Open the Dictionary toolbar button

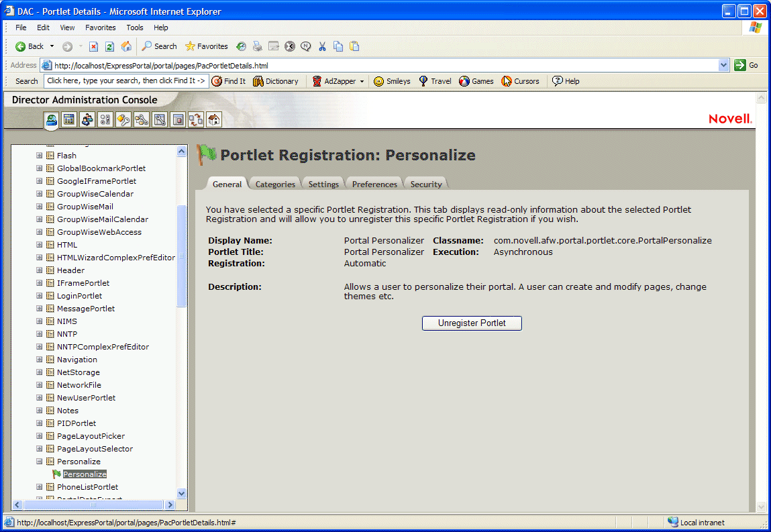(276, 81)
